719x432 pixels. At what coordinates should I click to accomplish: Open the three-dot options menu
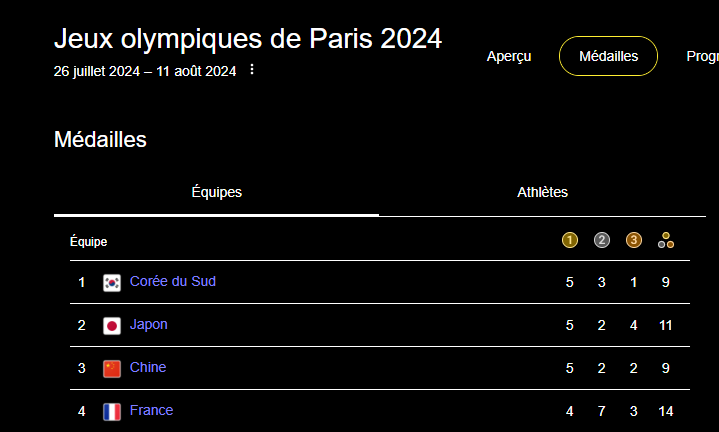coord(252,70)
